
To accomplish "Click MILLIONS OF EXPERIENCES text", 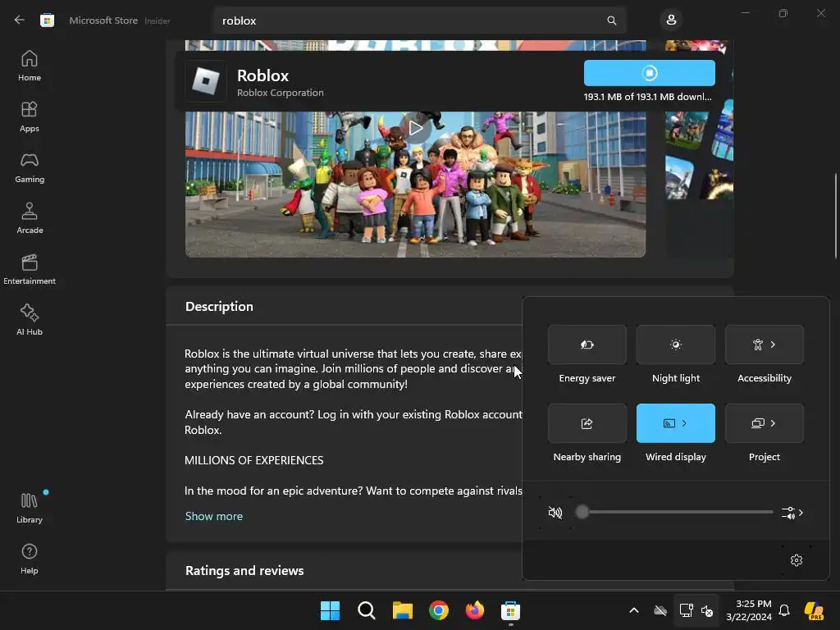I will point(254,460).
